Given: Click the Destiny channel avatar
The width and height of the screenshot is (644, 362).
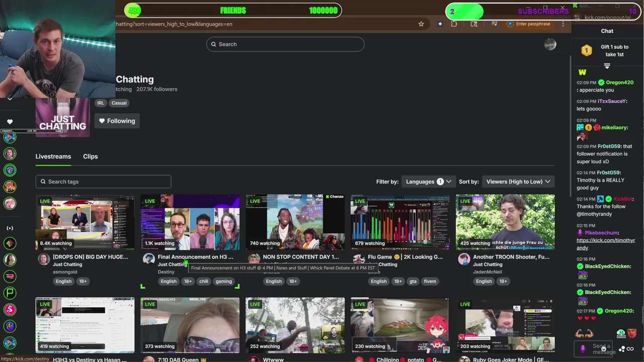Looking at the screenshot, I should [x=149, y=259].
